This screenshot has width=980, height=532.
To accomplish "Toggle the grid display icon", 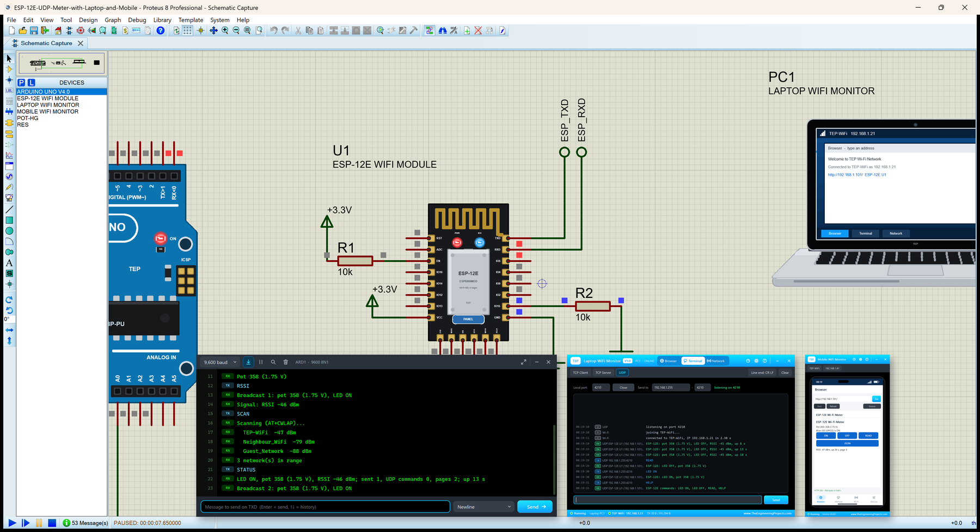I will point(187,30).
